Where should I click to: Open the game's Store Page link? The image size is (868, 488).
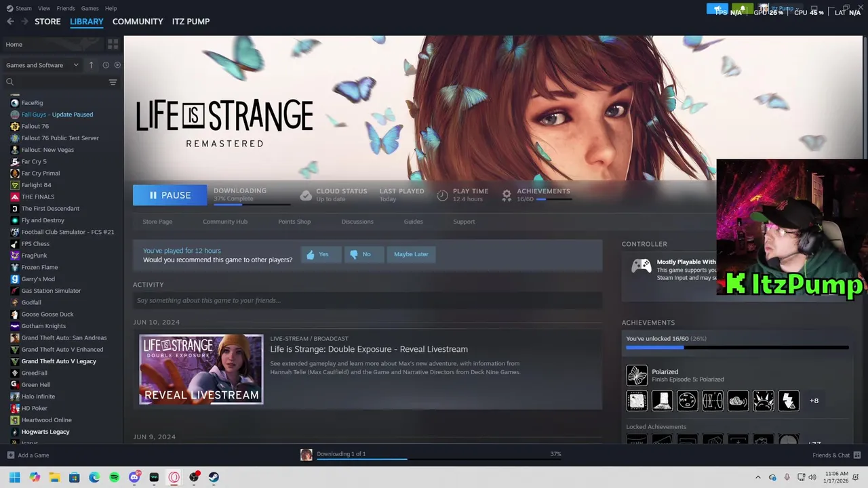(157, 222)
